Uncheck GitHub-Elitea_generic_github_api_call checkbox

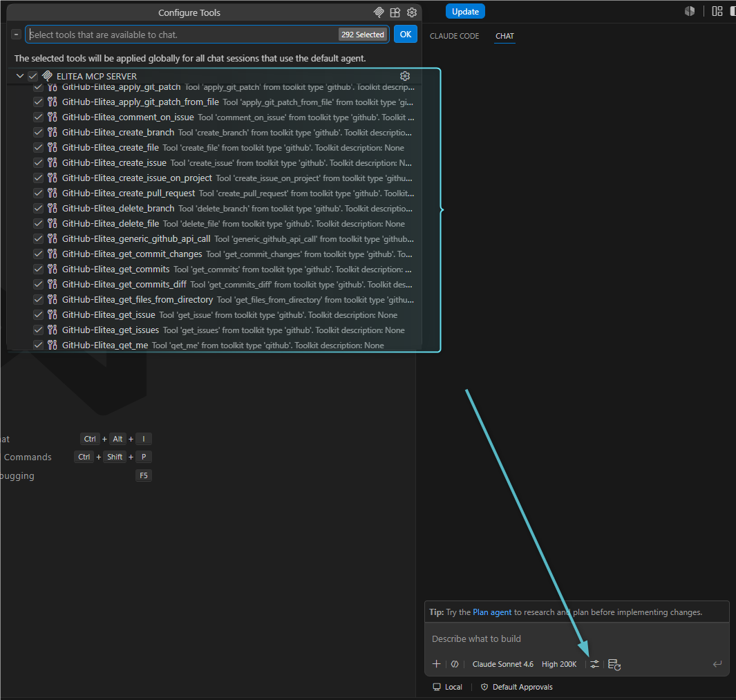(x=39, y=238)
